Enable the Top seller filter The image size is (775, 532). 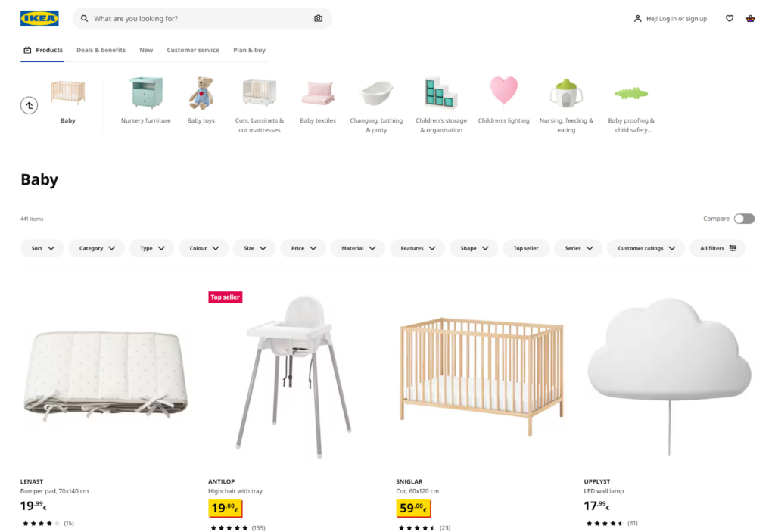(526, 248)
